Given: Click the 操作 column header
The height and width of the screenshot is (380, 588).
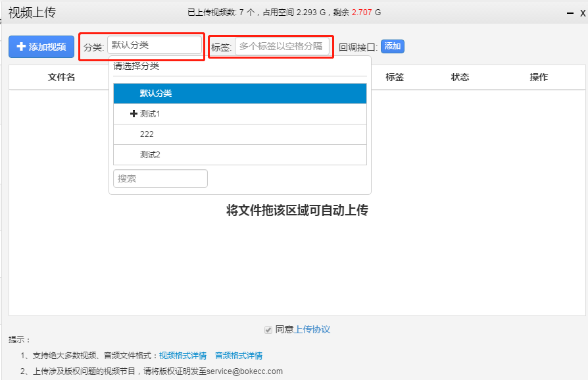Looking at the screenshot, I should pyautogui.click(x=539, y=77).
